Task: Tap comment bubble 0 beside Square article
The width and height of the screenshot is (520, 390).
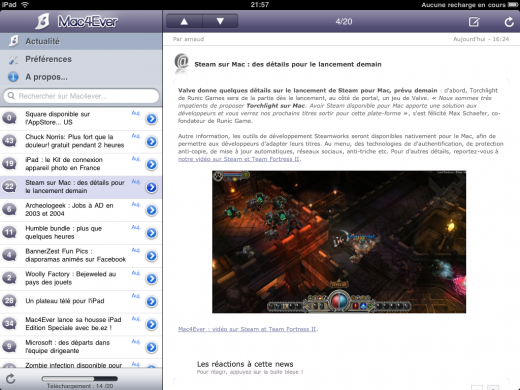Action: [9, 118]
